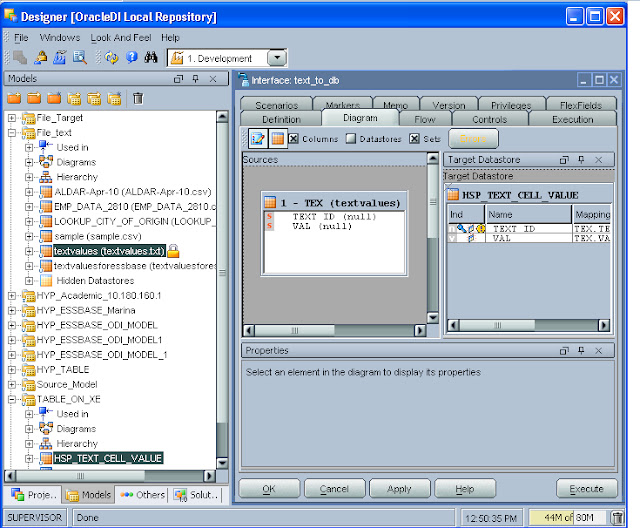
Task: Click the Apply button
Action: pos(399,489)
